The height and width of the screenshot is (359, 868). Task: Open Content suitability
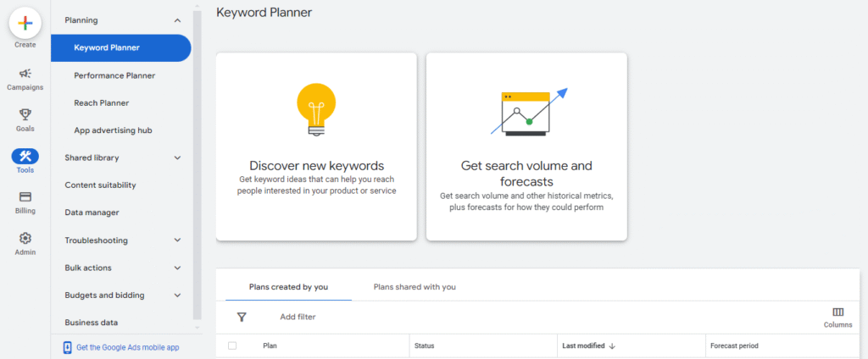click(100, 185)
